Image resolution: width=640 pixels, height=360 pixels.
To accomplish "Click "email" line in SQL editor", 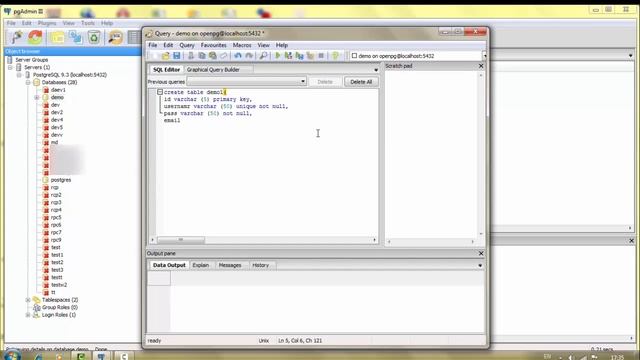I will 172,120.
